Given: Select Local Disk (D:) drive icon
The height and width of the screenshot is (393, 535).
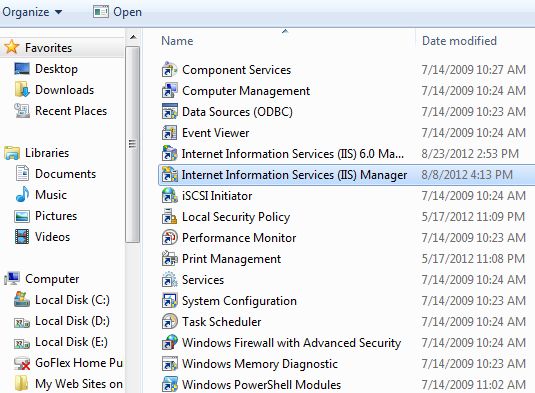Looking at the screenshot, I should point(22,322).
